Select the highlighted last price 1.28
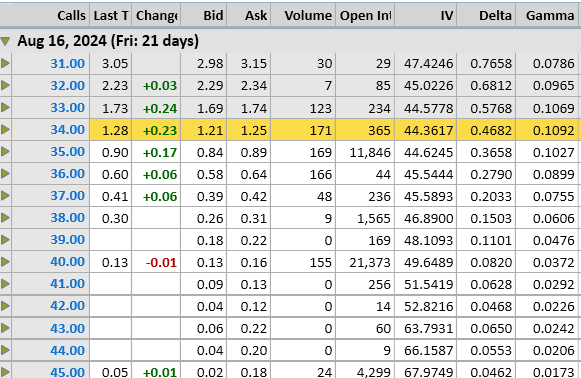 click(x=111, y=130)
